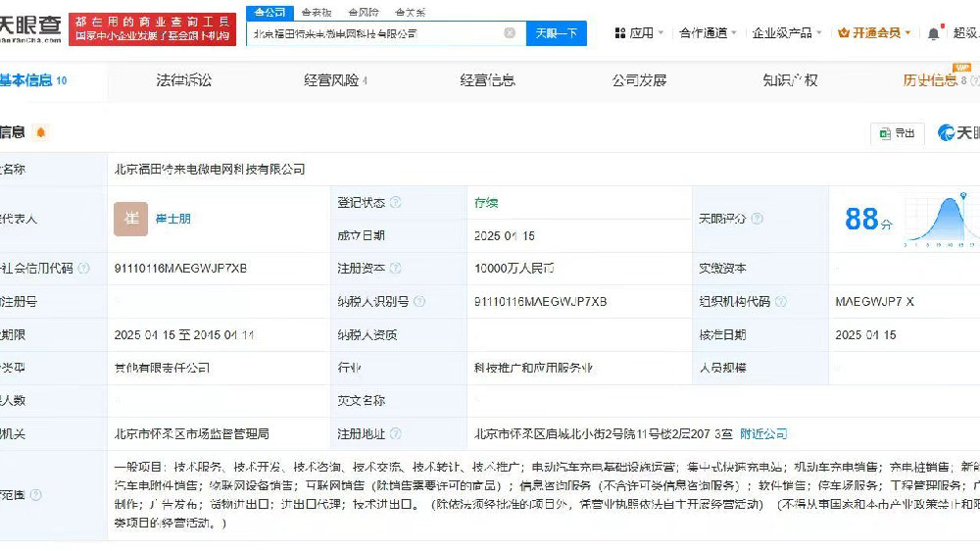Click the 导出 export button
The height and width of the screenshot is (551, 980).
click(x=897, y=132)
